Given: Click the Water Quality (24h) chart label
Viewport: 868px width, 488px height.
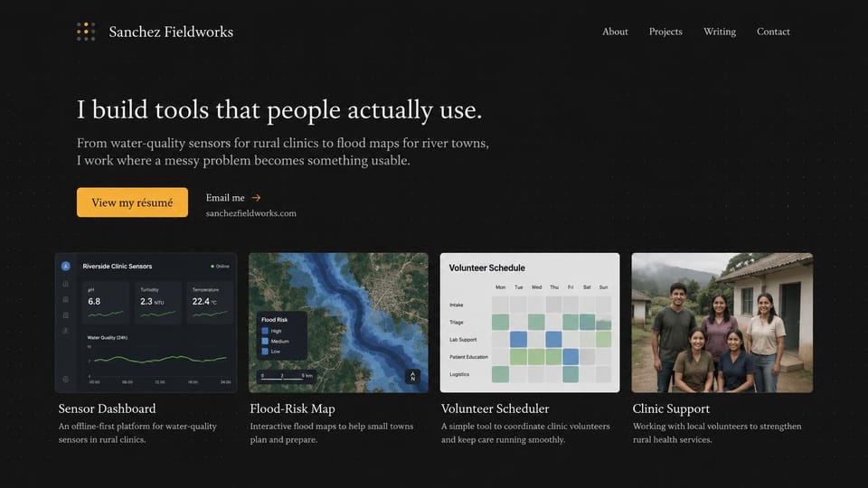Looking at the screenshot, I should coord(108,337).
